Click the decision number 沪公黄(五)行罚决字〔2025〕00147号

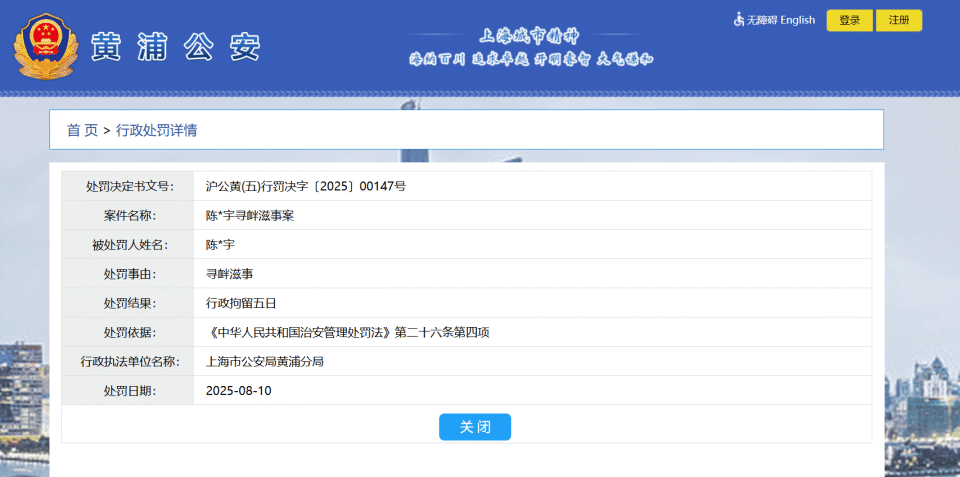point(305,186)
